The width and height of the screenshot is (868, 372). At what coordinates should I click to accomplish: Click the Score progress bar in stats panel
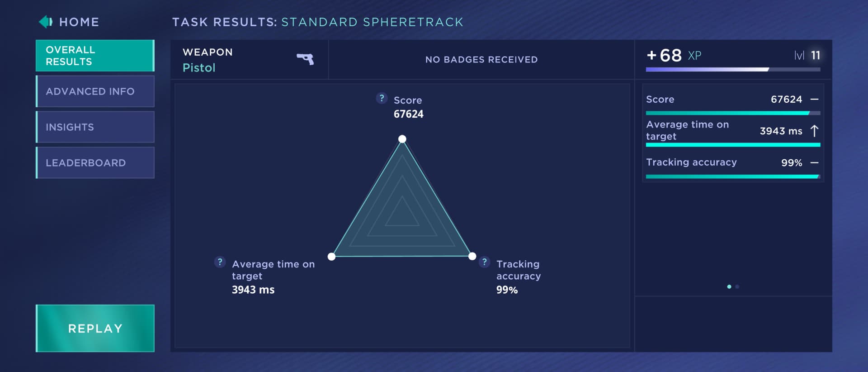pos(733,113)
